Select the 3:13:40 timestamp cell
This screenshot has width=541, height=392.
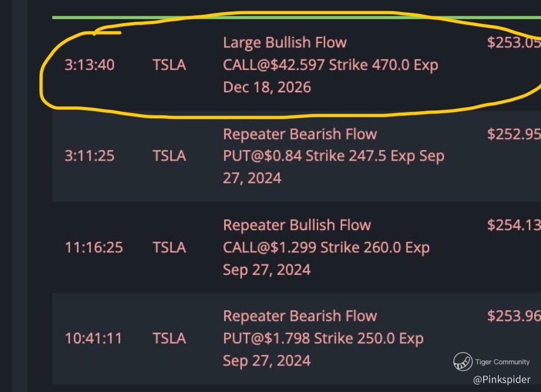point(89,65)
